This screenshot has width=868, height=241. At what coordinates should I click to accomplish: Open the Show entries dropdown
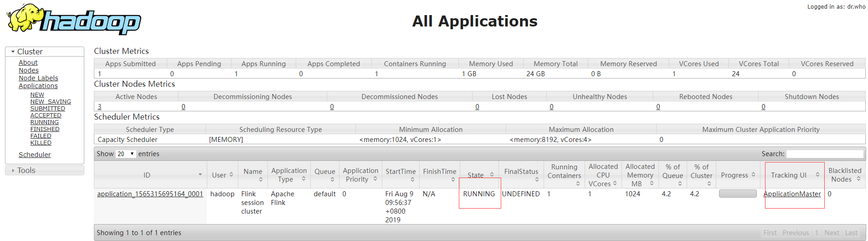coord(126,154)
